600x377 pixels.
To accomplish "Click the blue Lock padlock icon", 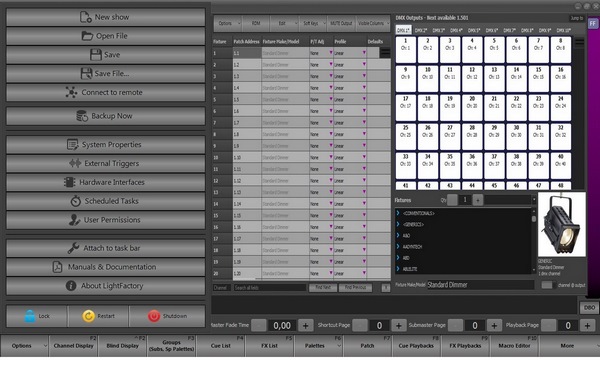I will [30, 316].
